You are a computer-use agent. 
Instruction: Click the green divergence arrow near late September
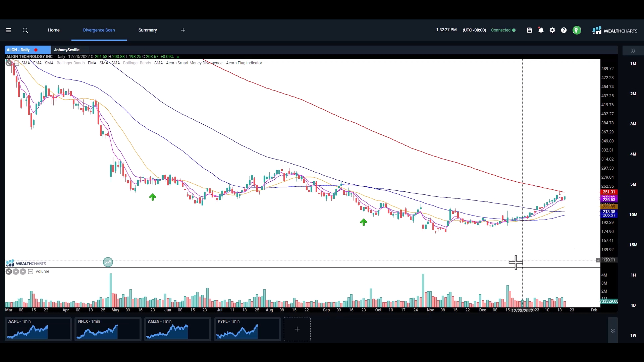point(364,222)
